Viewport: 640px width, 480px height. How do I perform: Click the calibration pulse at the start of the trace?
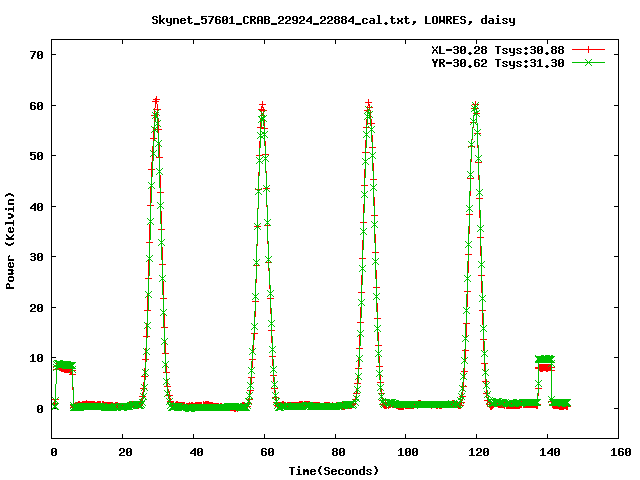(64, 366)
